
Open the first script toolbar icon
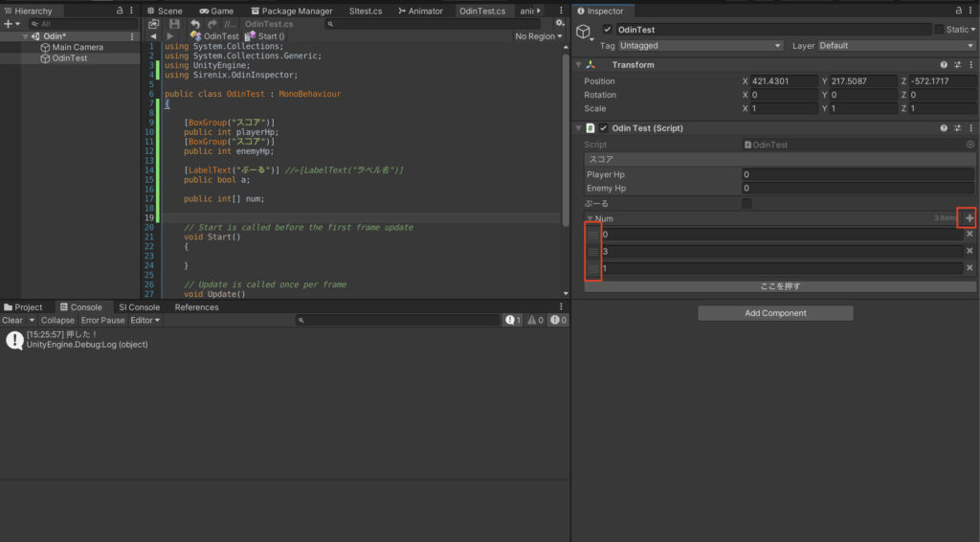154,24
